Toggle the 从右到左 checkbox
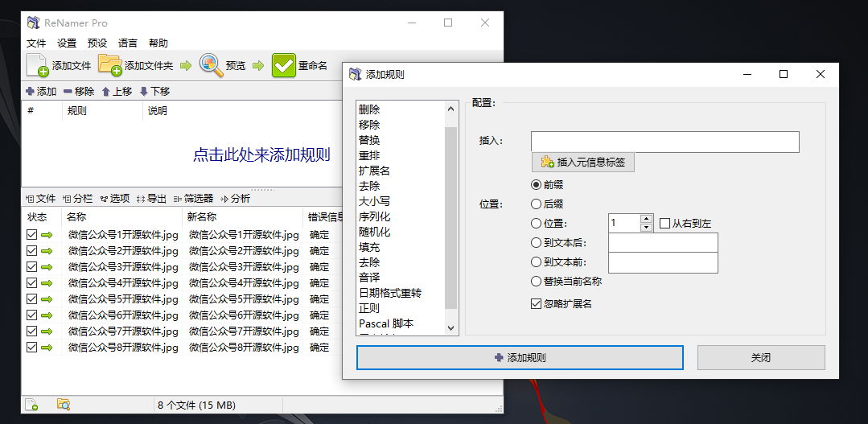The width and height of the screenshot is (868, 424). pos(664,224)
